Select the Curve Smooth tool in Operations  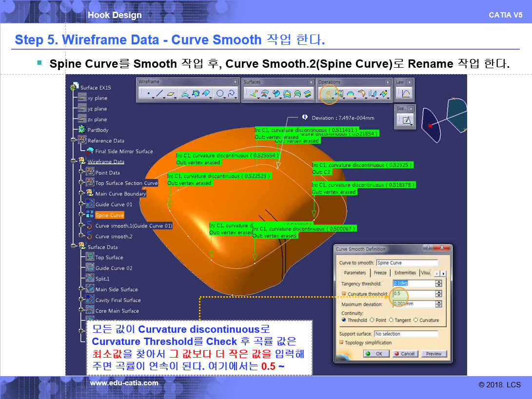[328, 93]
